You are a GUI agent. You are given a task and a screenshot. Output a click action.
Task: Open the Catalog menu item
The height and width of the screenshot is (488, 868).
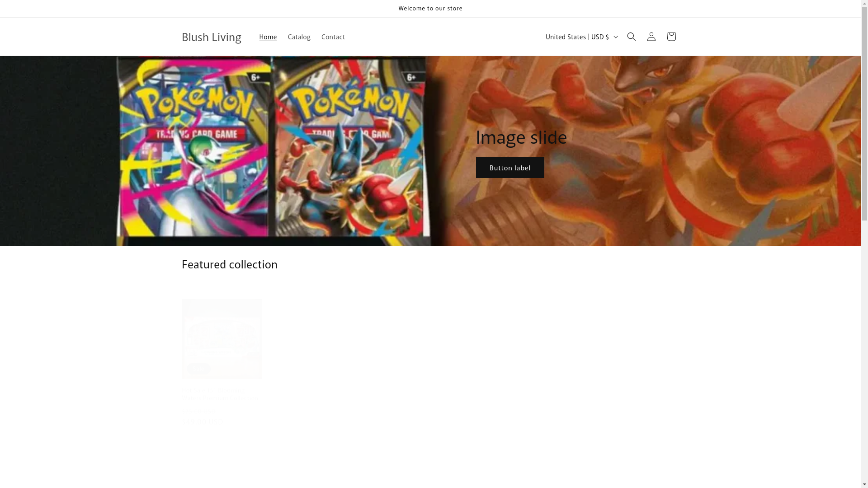coord(299,37)
